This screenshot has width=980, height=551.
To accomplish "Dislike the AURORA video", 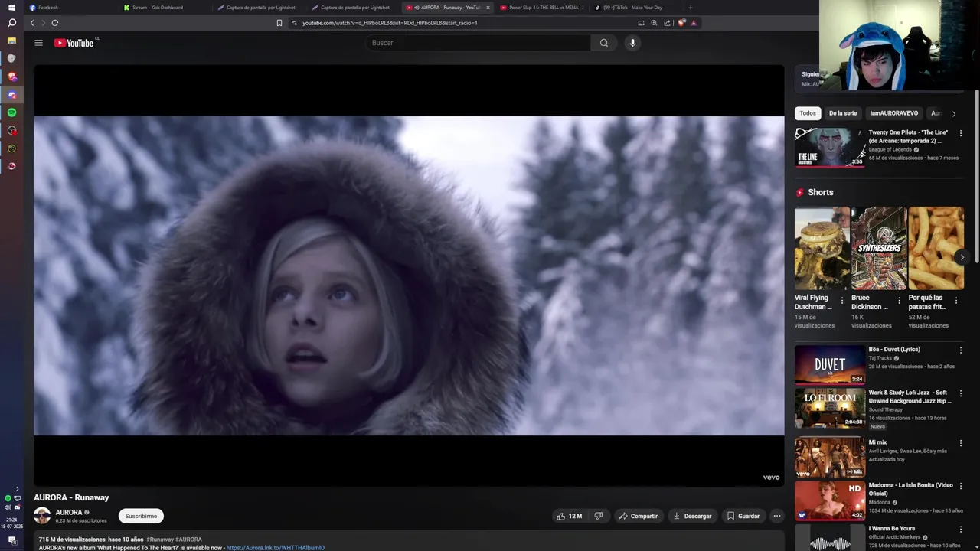I will (x=599, y=516).
